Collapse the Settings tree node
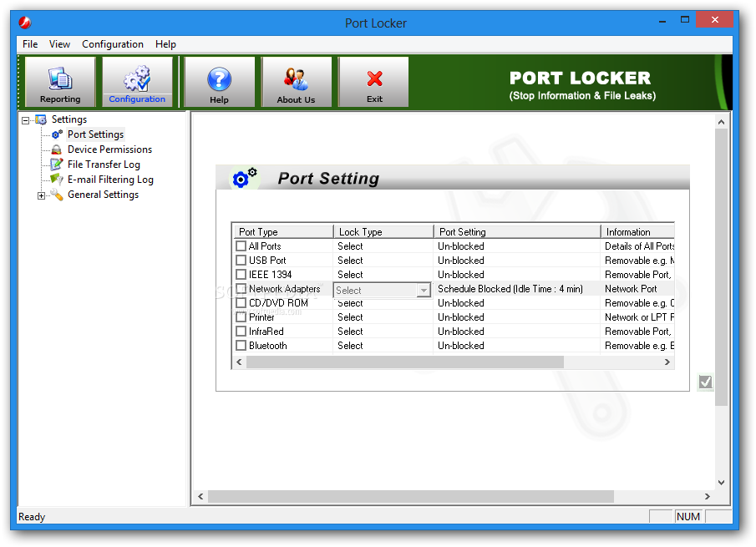 click(27, 119)
